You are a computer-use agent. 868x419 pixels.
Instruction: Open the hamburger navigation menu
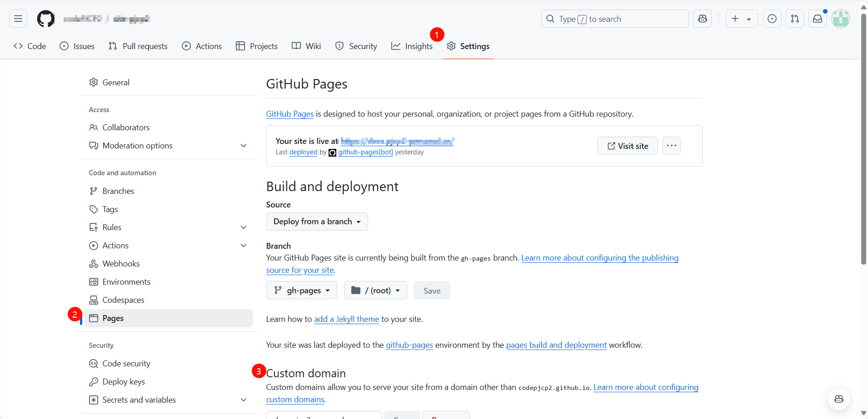coord(18,19)
